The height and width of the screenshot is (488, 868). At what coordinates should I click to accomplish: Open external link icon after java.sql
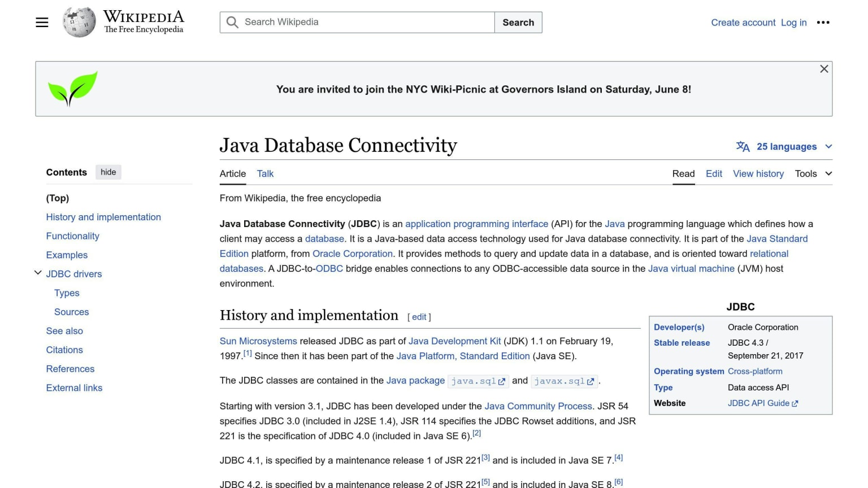pos(502,382)
